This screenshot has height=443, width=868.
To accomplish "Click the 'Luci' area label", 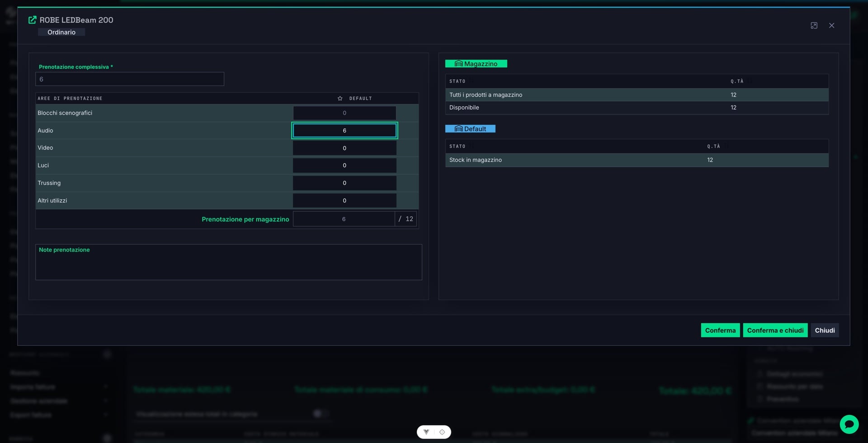I will click(43, 165).
